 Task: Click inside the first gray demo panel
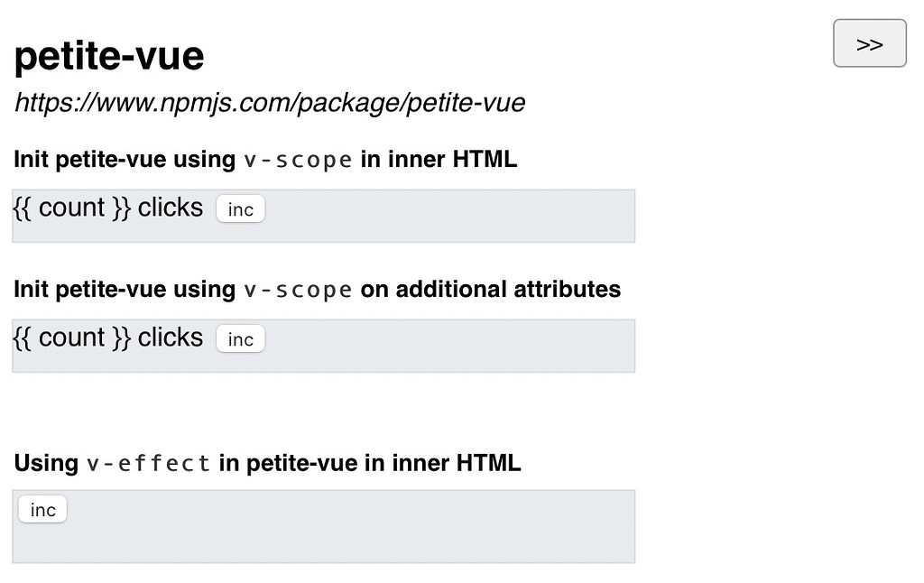tap(451, 217)
